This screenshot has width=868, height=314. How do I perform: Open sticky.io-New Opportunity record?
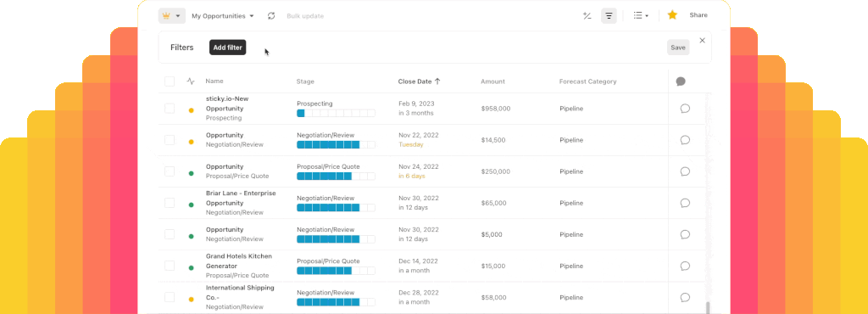tap(227, 104)
